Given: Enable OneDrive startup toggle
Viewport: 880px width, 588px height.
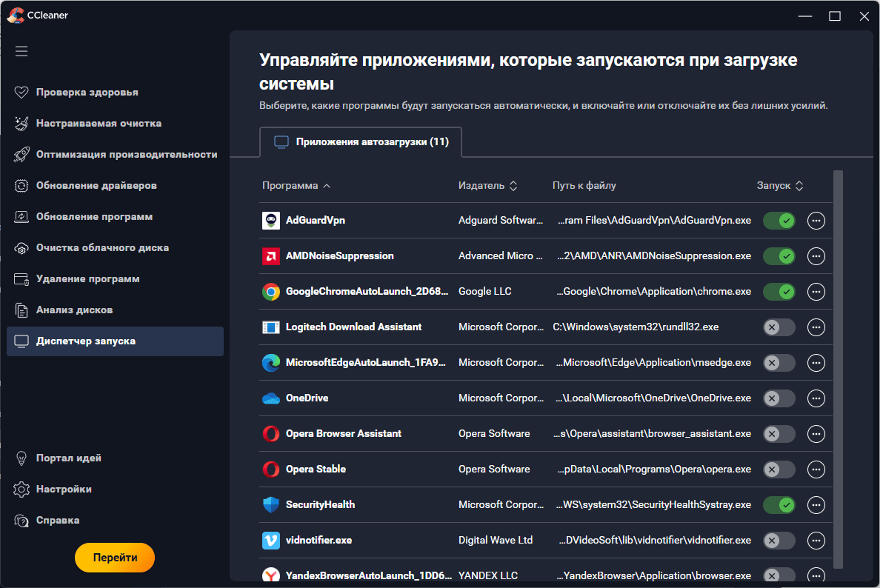Looking at the screenshot, I should [x=779, y=398].
